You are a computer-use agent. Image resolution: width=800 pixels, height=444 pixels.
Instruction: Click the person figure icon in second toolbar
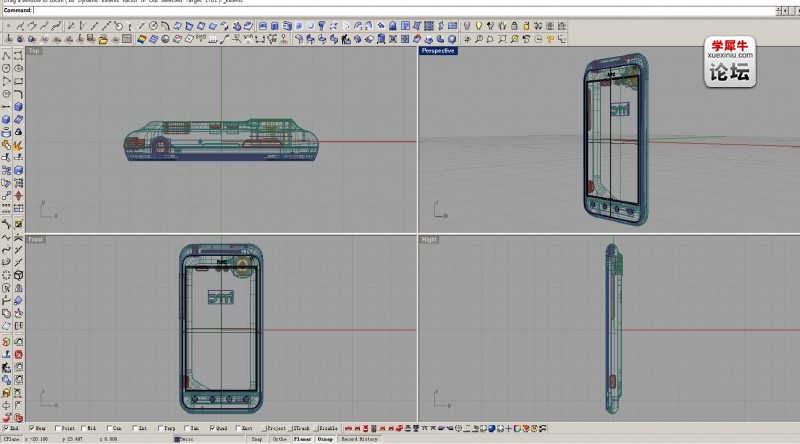[346, 39]
